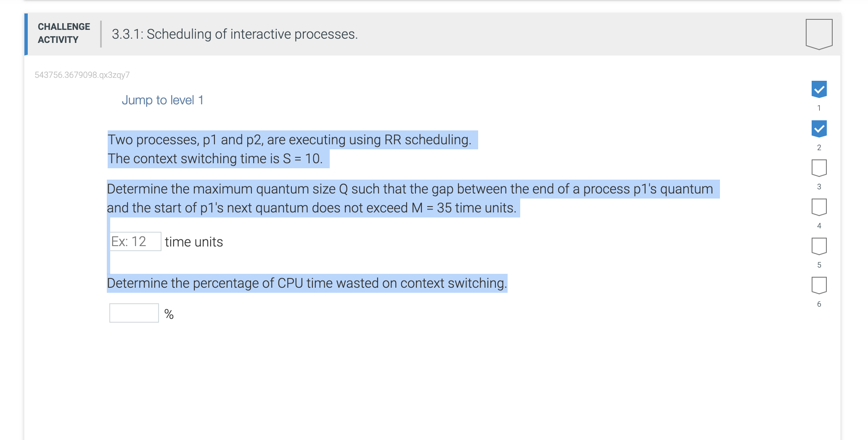The height and width of the screenshot is (440, 868).
Task: Select the activity title 3.3.1 Scheduling of interactive processes
Action: [x=234, y=34]
